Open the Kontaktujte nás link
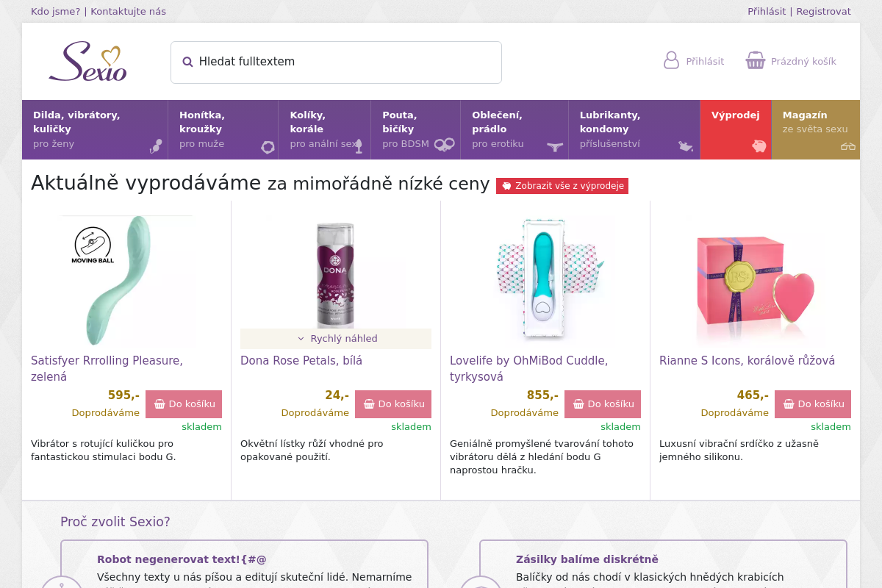The image size is (882, 588). (128, 12)
